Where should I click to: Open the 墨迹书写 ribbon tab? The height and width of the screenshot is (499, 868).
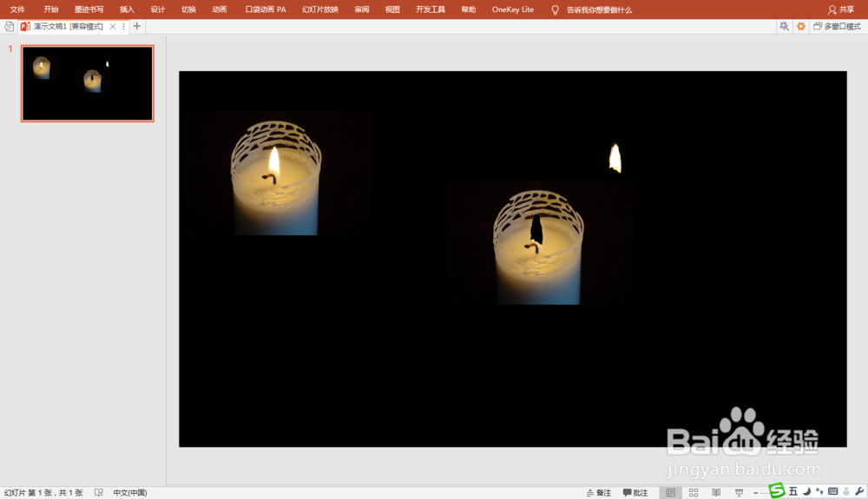pos(89,10)
